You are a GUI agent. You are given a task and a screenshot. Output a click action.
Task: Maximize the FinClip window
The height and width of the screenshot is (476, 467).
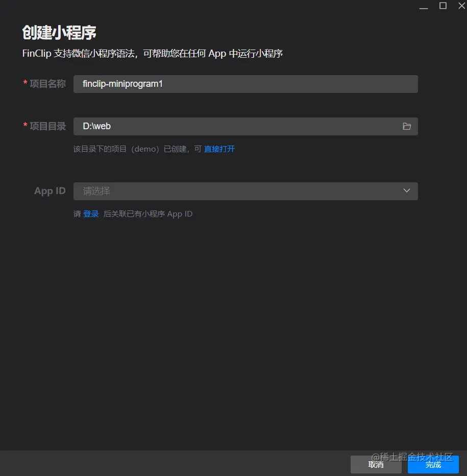point(443,6)
